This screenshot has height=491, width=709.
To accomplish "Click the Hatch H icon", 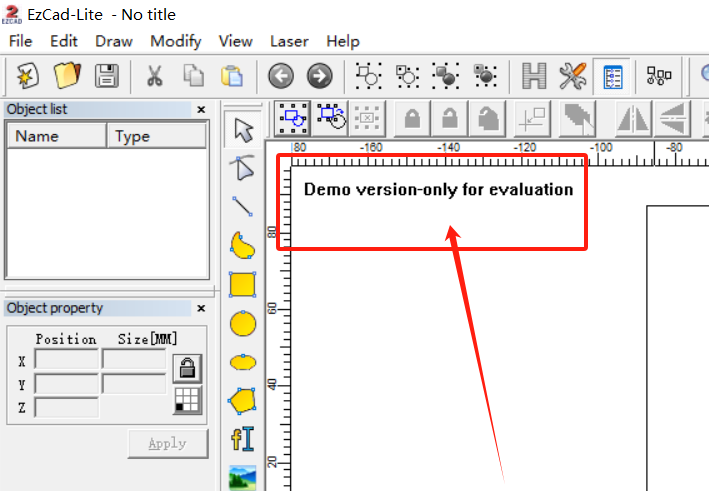I will tap(534, 76).
